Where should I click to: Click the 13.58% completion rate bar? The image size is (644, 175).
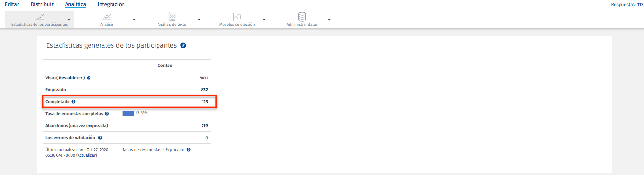point(128,113)
